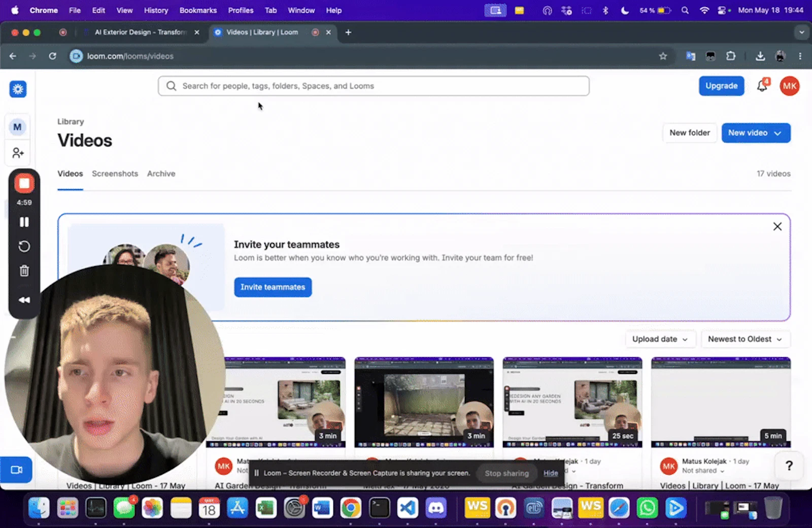
Task: Restart the recording with circular arrow icon
Action: pyautogui.click(x=24, y=247)
